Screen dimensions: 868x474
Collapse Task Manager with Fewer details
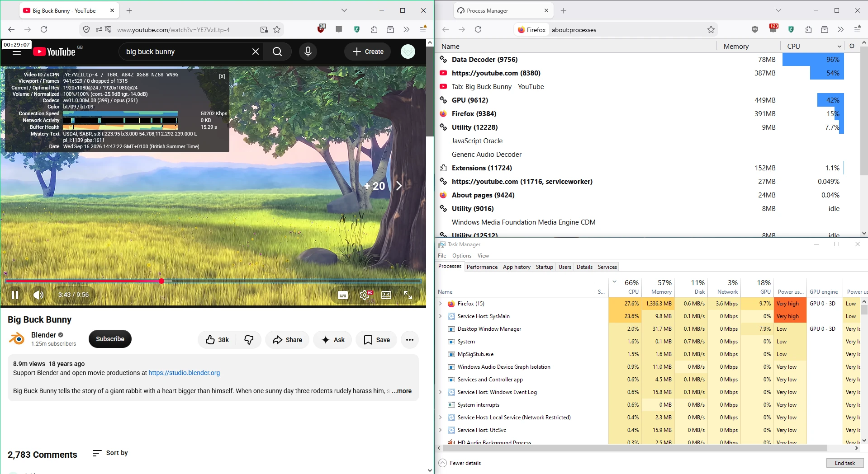460,463
